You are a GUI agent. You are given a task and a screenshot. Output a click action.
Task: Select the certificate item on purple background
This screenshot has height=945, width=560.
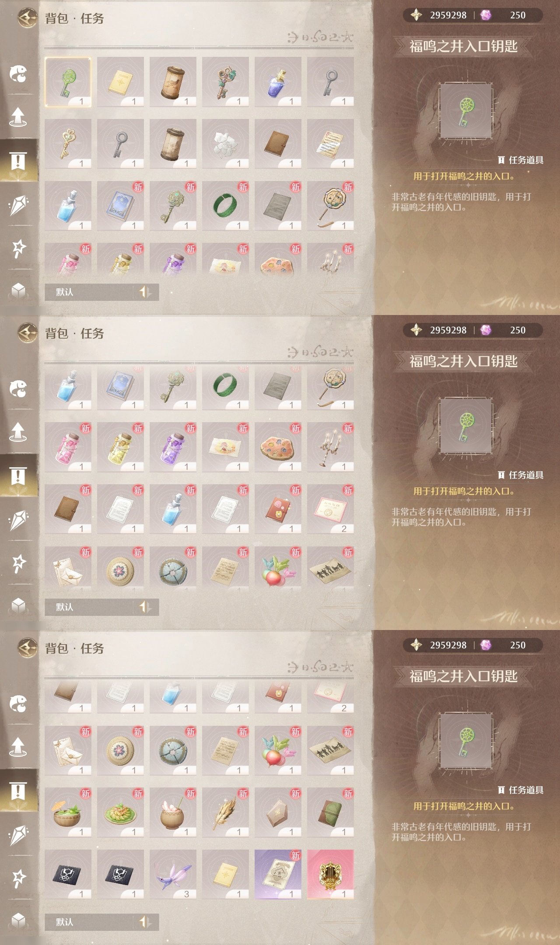tap(278, 874)
